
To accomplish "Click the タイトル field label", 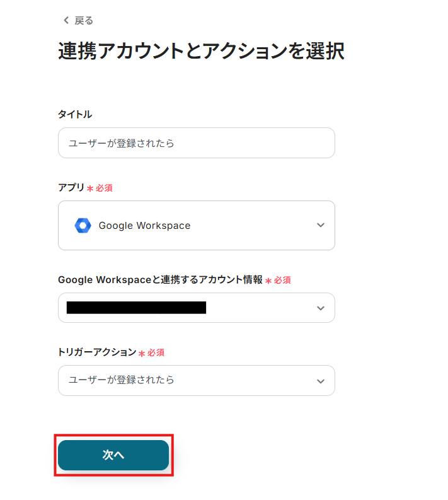I will point(75,114).
